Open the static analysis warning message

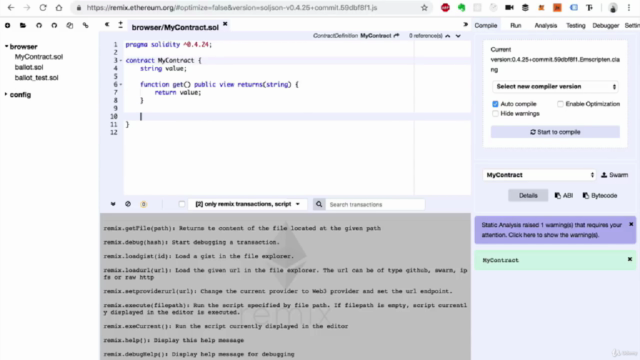551,230
